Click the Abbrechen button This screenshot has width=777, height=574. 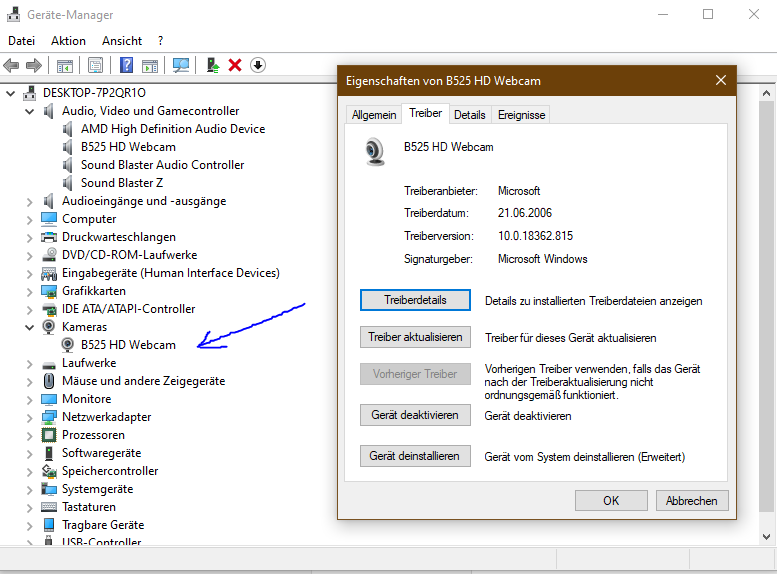(692, 501)
